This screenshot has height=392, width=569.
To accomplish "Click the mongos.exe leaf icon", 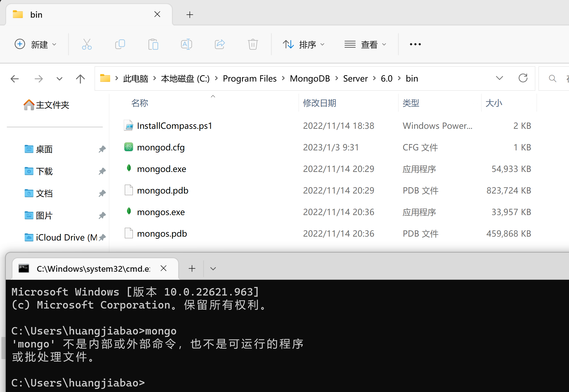I will coord(129,211).
